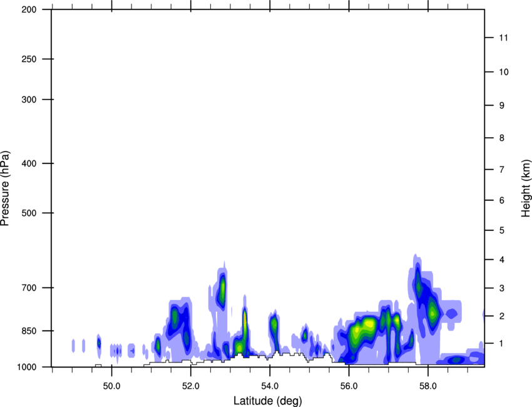Click the 4 km height label

pyautogui.click(x=502, y=260)
